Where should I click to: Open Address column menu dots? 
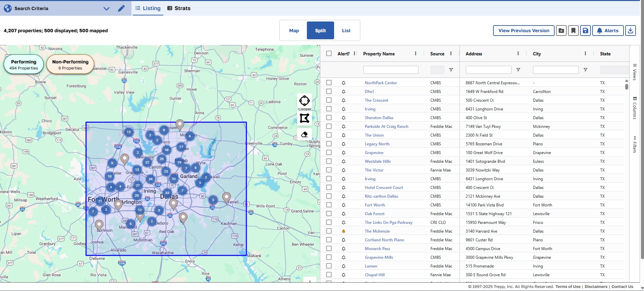click(x=518, y=53)
